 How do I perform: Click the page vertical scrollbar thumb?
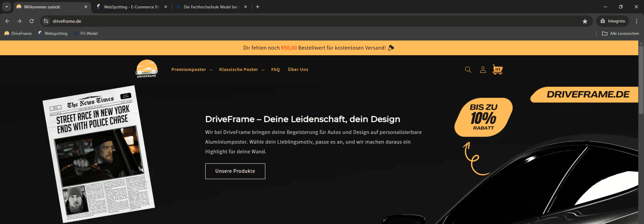641,80
